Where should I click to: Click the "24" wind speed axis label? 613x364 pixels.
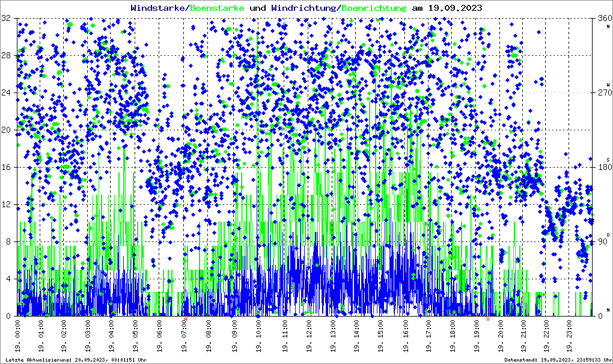pos(6,93)
